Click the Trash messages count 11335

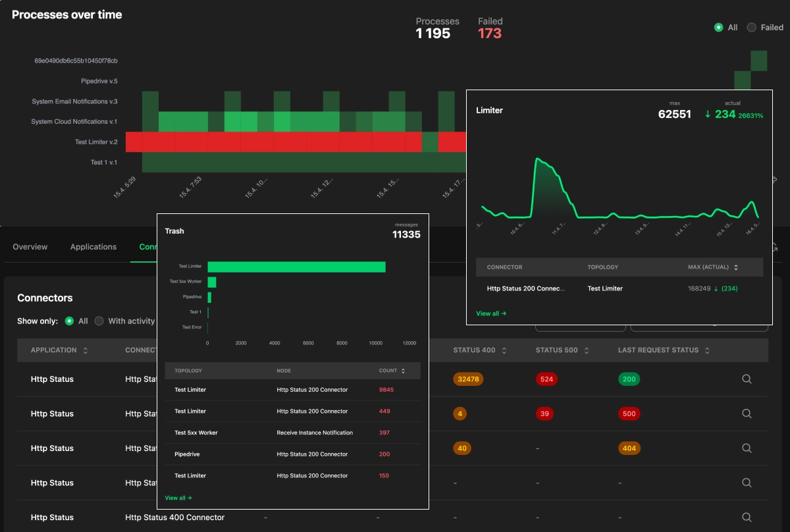coord(406,234)
